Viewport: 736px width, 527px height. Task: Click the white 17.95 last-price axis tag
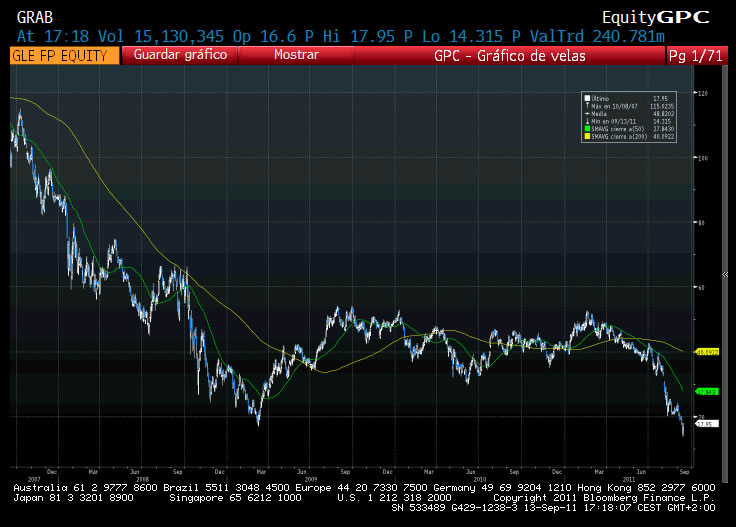[707, 424]
